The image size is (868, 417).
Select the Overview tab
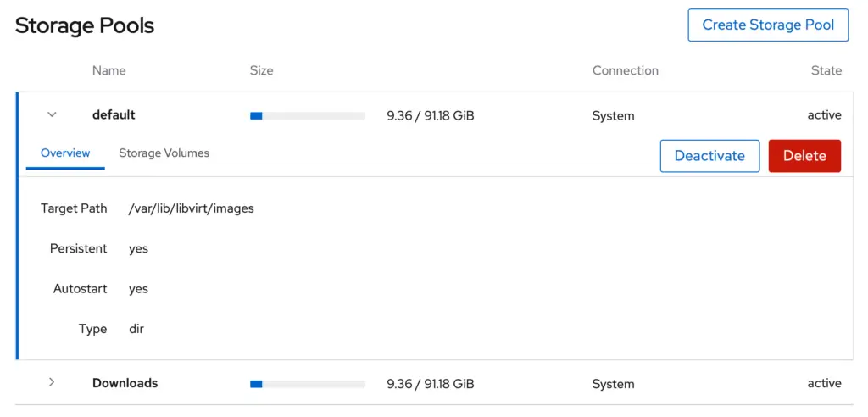[x=65, y=153]
